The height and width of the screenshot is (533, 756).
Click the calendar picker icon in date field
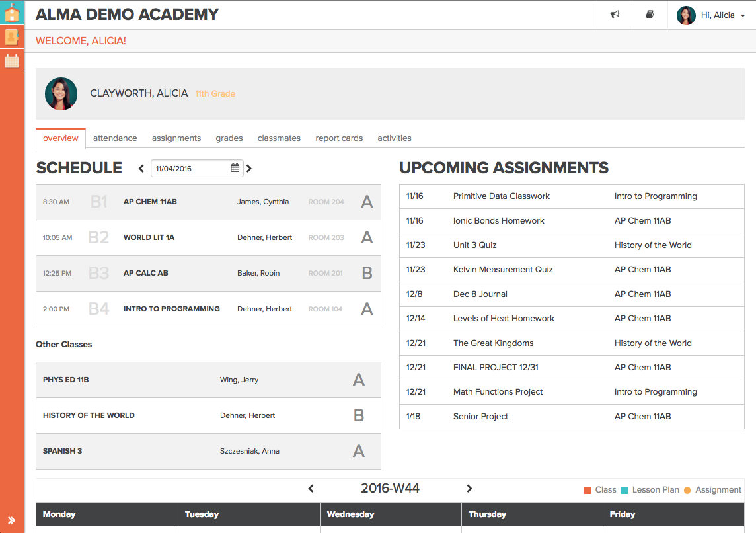(235, 168)
